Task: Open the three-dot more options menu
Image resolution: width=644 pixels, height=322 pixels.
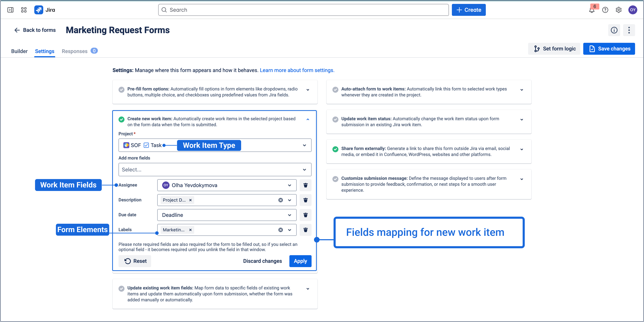Action: coord(629,30)
